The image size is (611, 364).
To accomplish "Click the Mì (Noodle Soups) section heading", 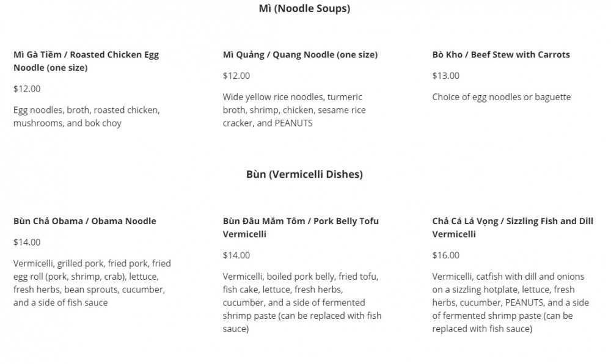I will click(304, 9).
